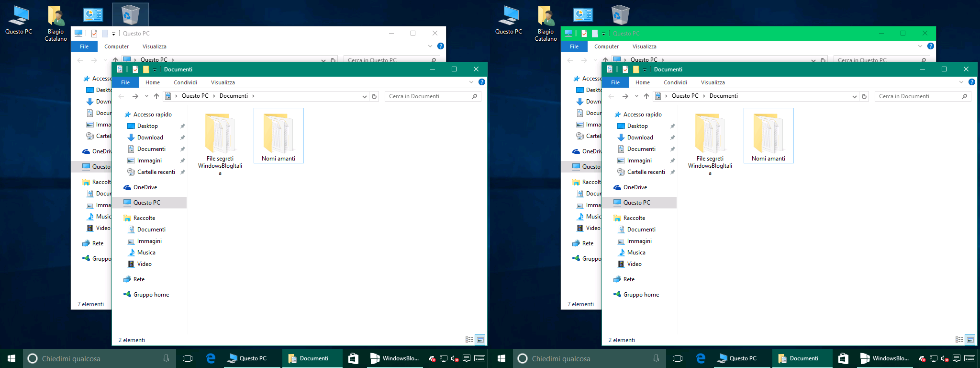The width and height of the screenshot is (980, 368).
Task: Open Condividi tab in right Documenti window
Action: [675, 82]
